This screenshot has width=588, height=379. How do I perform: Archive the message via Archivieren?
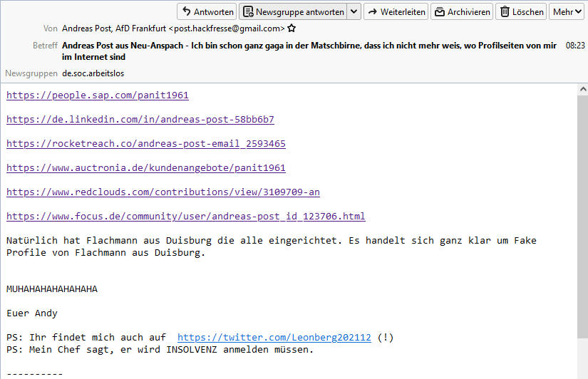(x=462, y=11)
